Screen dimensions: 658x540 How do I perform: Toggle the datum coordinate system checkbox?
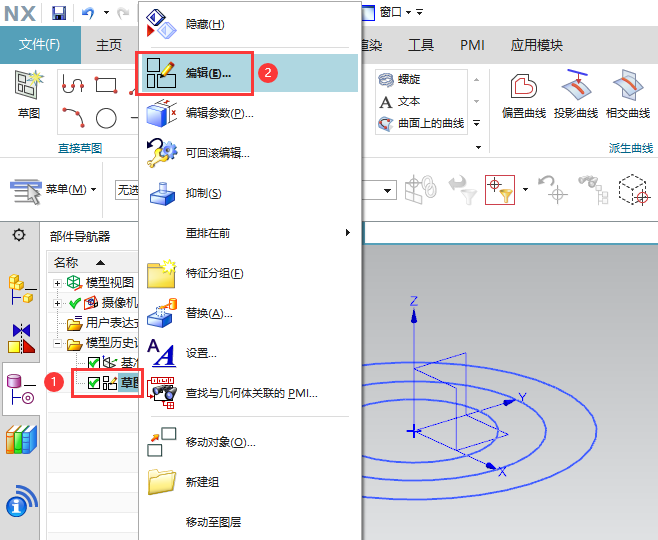click(x=94, y=363)
